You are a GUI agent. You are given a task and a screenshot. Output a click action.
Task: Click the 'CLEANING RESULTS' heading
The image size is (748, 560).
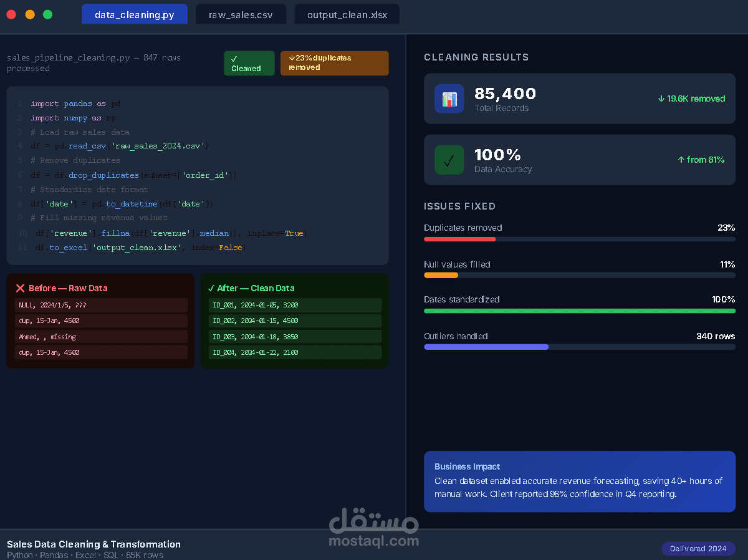click(x=476, y=57)
